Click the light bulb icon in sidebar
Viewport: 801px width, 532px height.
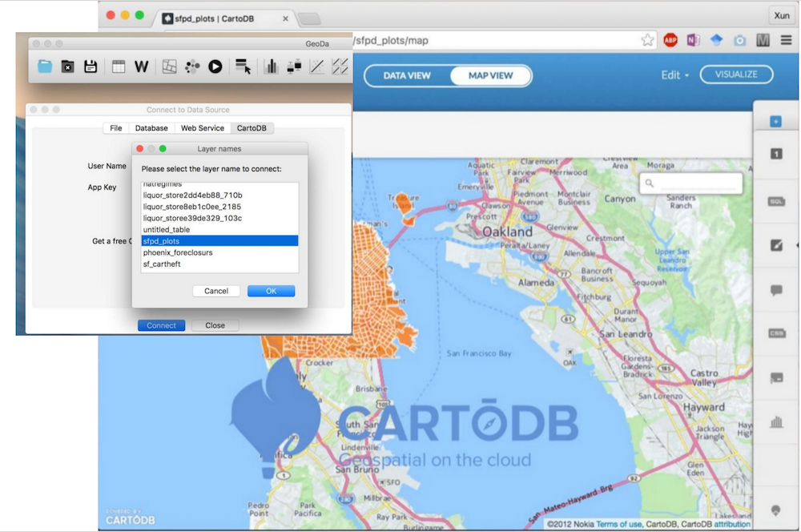coord(776,510)
